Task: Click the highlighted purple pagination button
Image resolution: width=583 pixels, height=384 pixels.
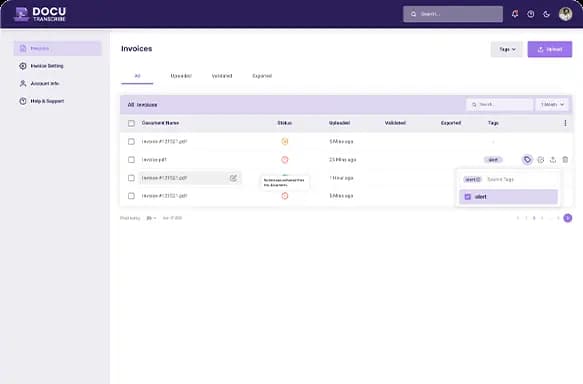Action: 567,218
